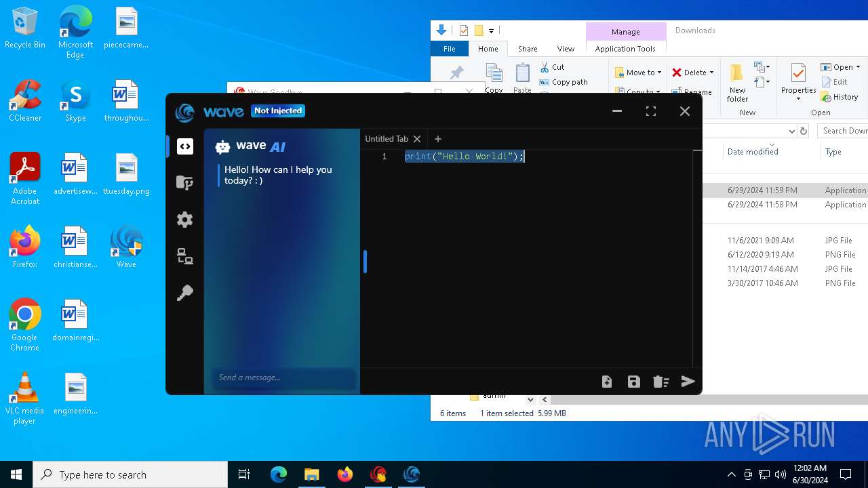Screen dimensions: 868x488
Task: Click the horizontal scrollbar left arrow in Explorer
Action: coord(544,400)
